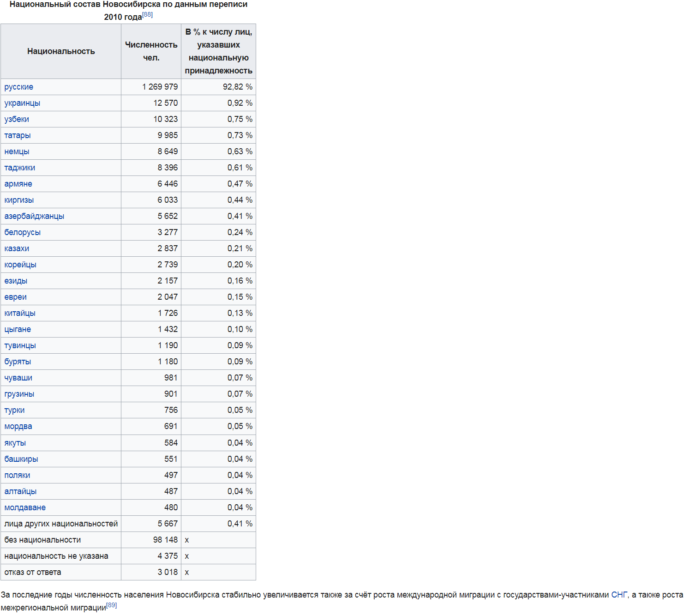Select the value 5 652 for азербайджанцы
The height and width of the screenshot is (616, 690).
click(x=168, y=216)
